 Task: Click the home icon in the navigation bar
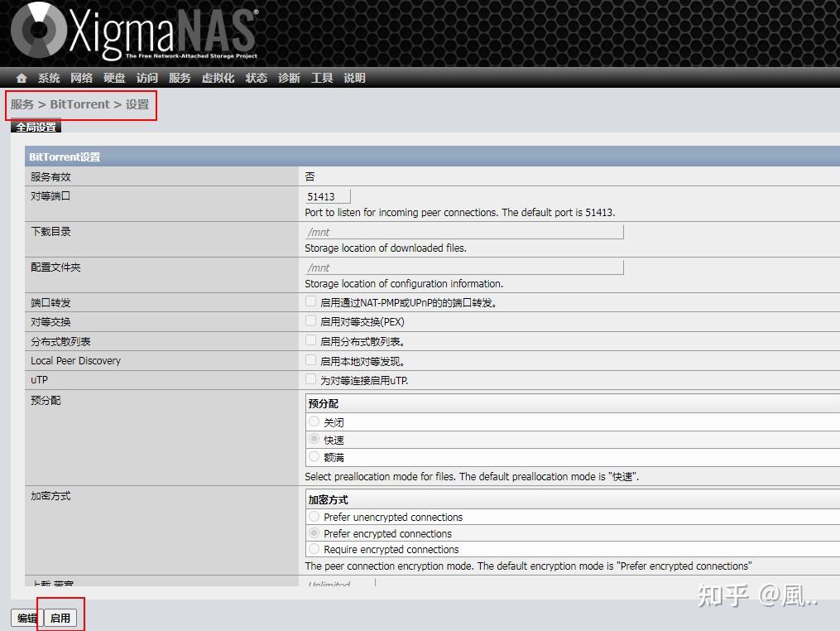21,78
